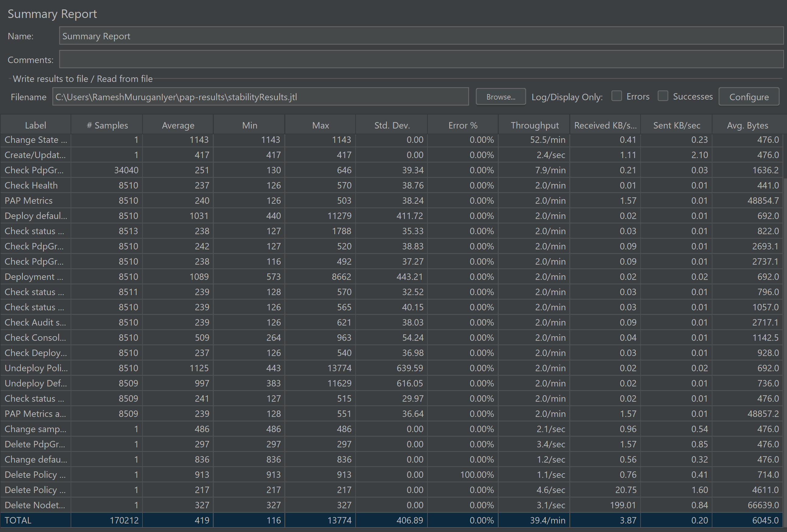Select the Create/Updat... row label
This screenshot has width=787, height=532.
pyautogui.click(x=36, y=155)
